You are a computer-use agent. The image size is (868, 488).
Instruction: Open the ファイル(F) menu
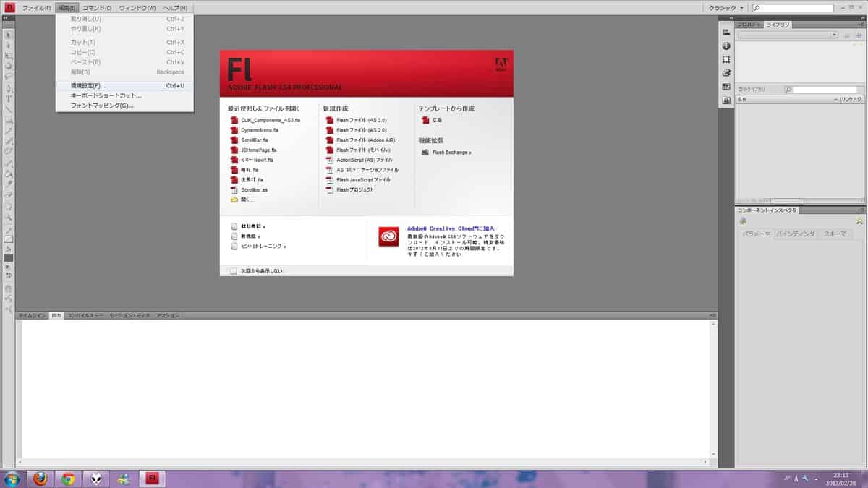pyautogui.click(x=36, y=7)
